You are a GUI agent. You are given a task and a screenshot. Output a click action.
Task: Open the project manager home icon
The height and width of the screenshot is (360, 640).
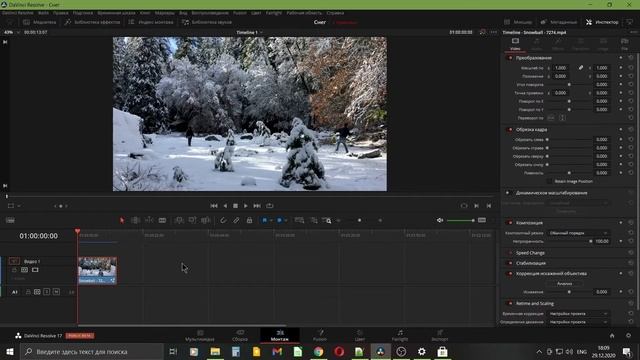612,336
